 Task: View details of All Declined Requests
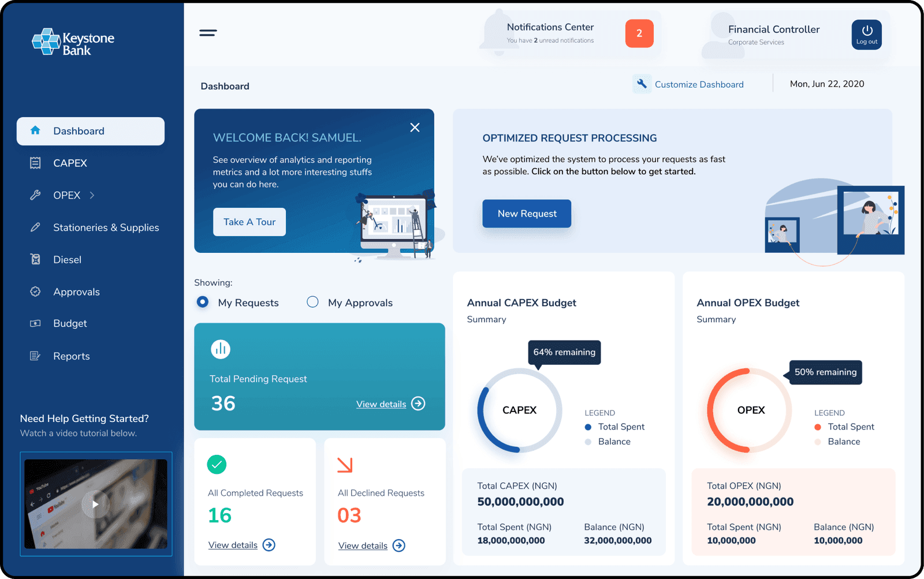(363, 546)
